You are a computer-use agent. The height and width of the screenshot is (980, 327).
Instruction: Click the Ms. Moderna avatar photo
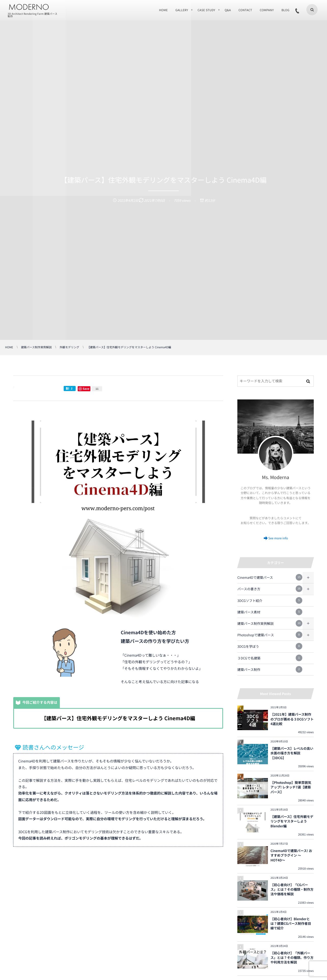(x=275, y=453)
